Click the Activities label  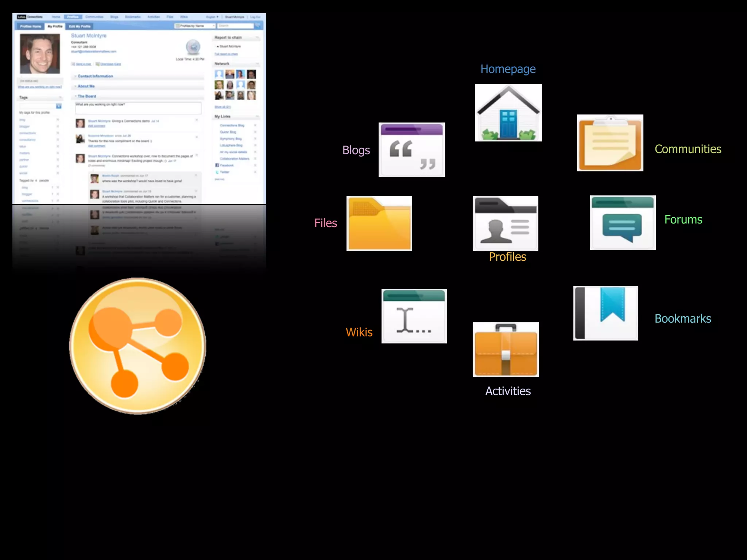508,391
